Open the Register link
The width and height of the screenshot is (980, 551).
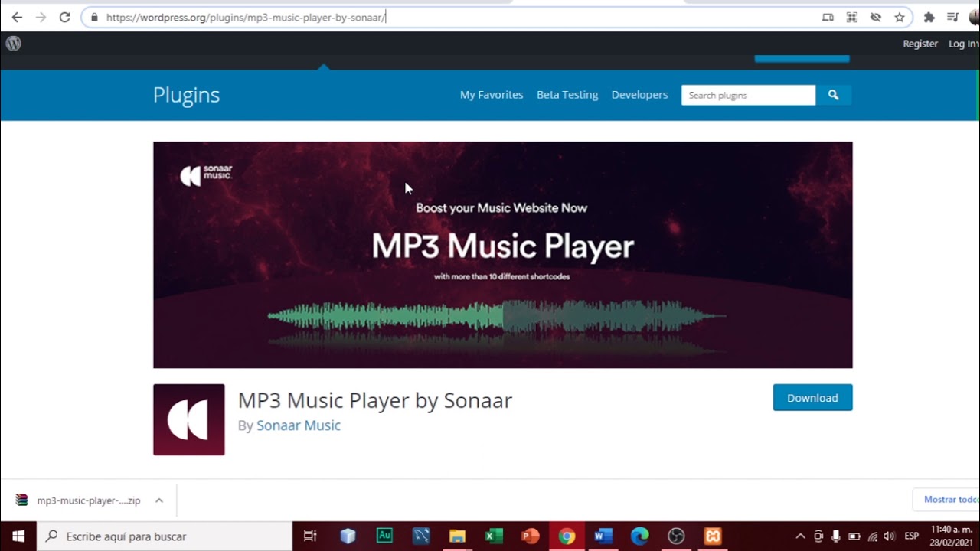(920, 44)
